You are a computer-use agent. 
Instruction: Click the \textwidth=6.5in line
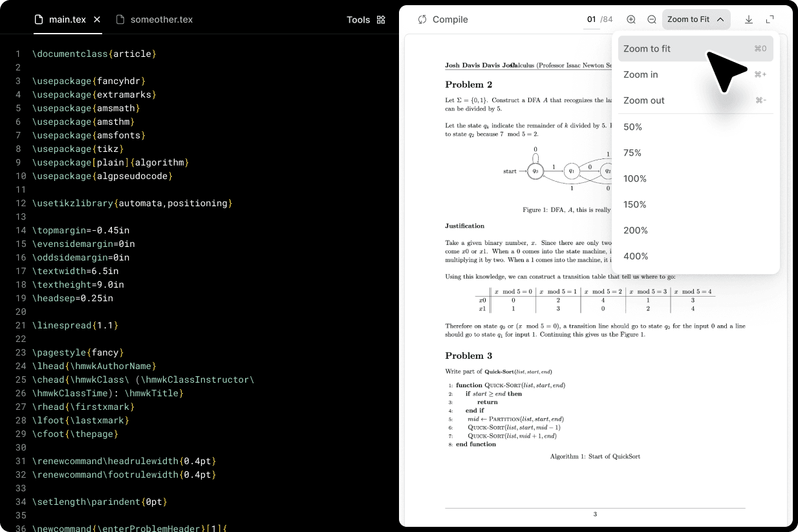[x=76, y=271]
